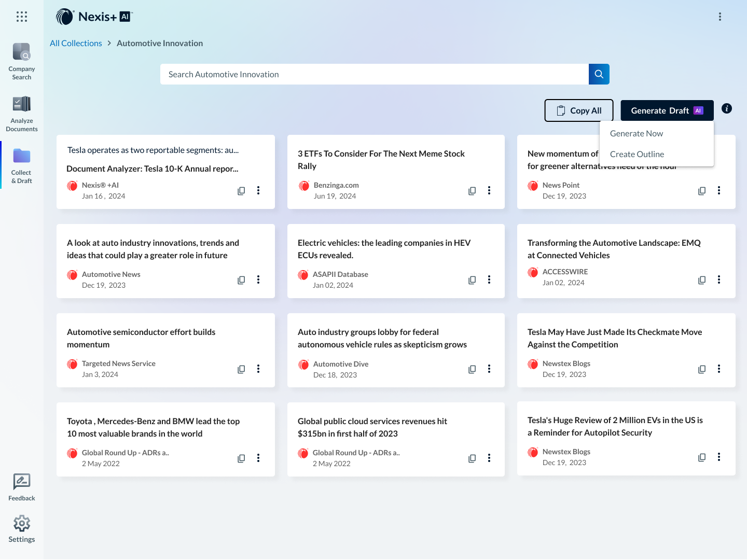Click the search magnifier button
This screenshot has width=747, height=560.
click(599, 74)
